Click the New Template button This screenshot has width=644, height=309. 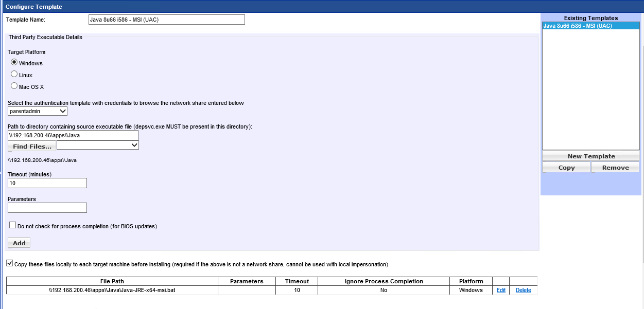point(591,156)
